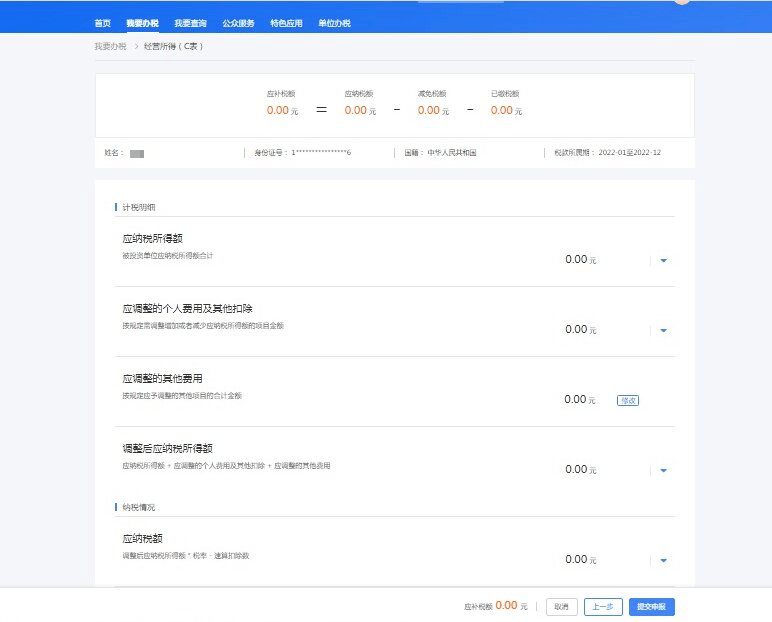Screen dimensions: 772x622
Task: Click the 应调整的其他费用 title
Action: click(162, 379)
